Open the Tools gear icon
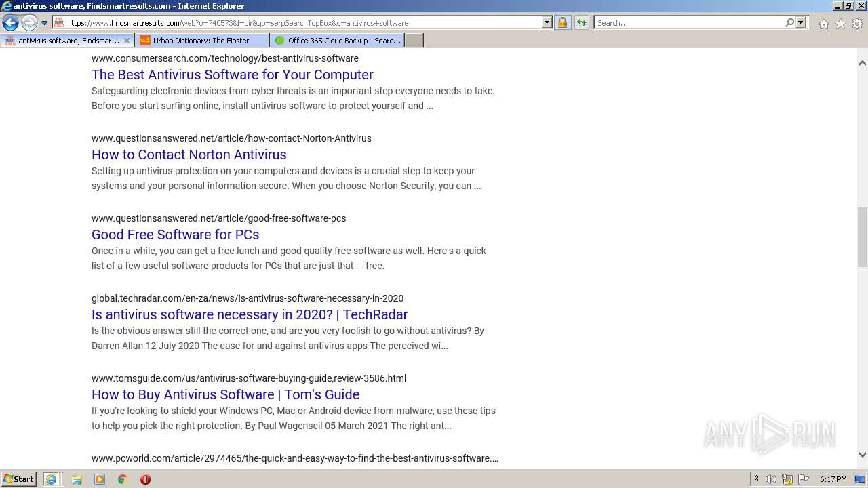 tap(857, 24)
